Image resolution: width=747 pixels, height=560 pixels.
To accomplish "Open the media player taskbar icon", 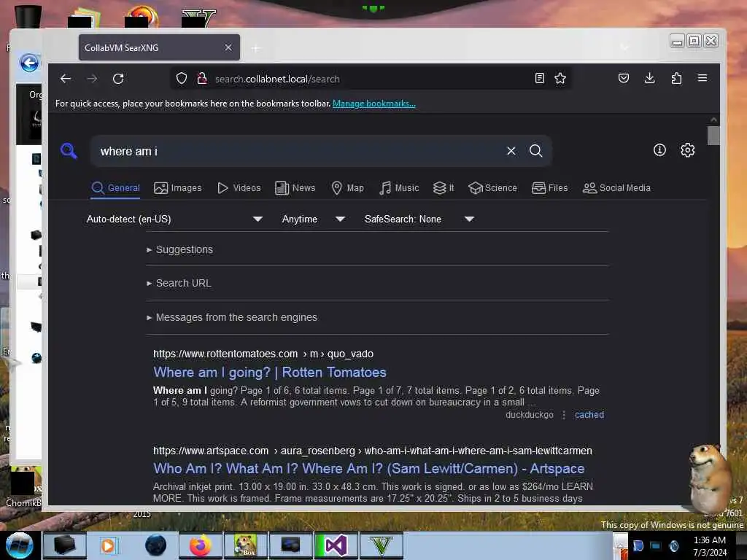I will [x=108, y=545].
